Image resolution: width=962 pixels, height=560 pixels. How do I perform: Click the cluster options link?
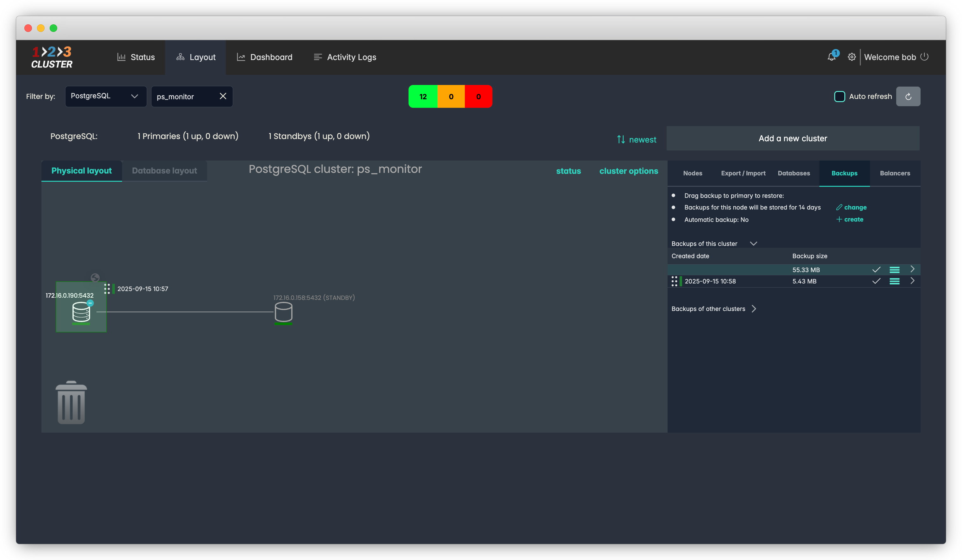[628, 171]
